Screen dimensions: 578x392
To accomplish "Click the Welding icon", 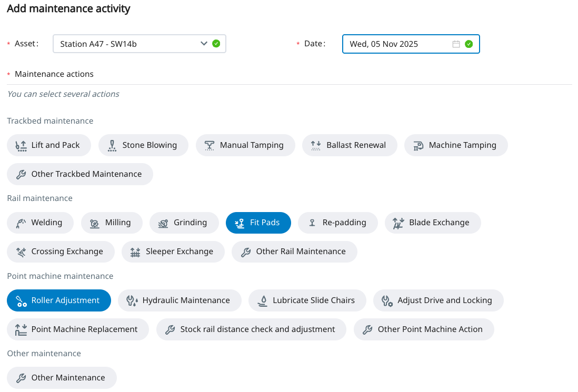I will click(21, 223).
